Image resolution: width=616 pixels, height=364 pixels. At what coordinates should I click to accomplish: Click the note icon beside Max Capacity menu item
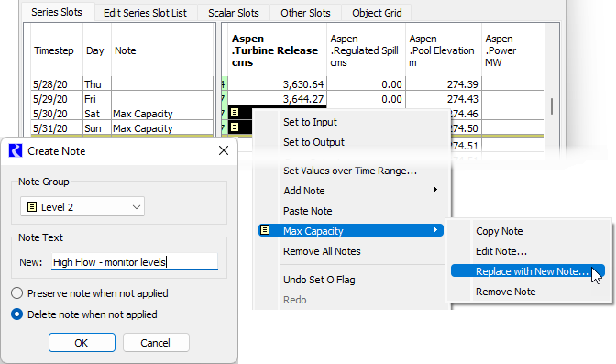265,230
